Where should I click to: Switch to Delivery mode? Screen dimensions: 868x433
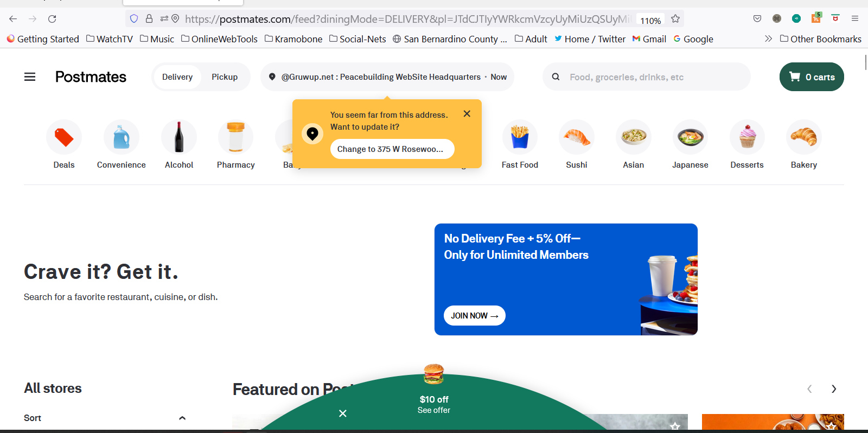tap(177, 77)
